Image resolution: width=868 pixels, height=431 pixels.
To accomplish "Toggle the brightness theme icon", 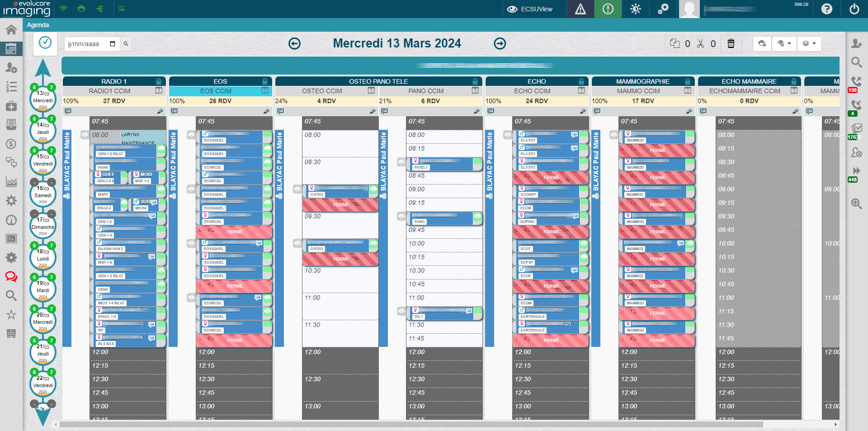I will point(636,9).
